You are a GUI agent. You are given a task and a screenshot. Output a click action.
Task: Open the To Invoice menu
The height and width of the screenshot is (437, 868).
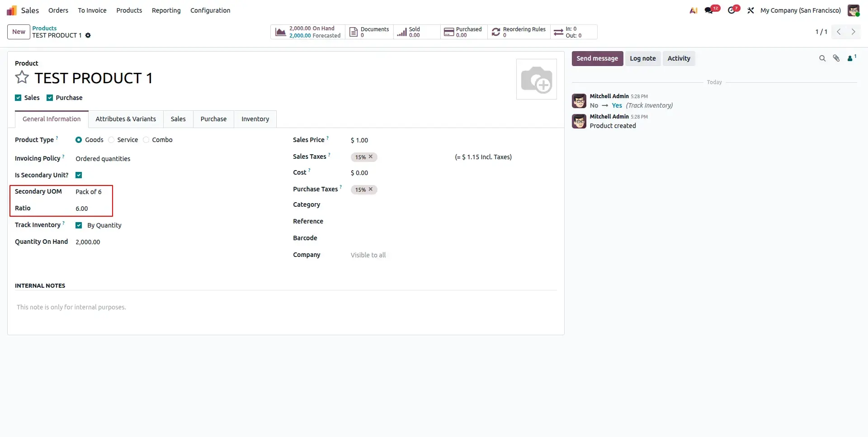(x=92, y=10)
